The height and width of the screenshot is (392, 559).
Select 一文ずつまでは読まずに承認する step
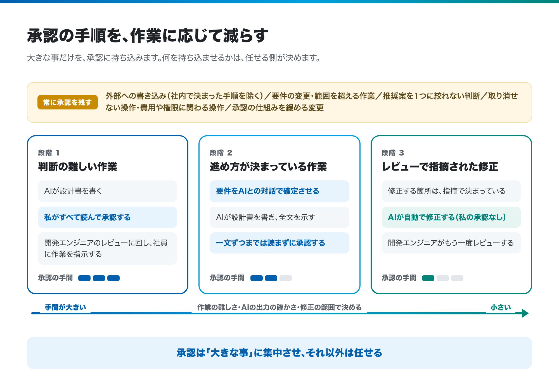(x=279, y=243)
